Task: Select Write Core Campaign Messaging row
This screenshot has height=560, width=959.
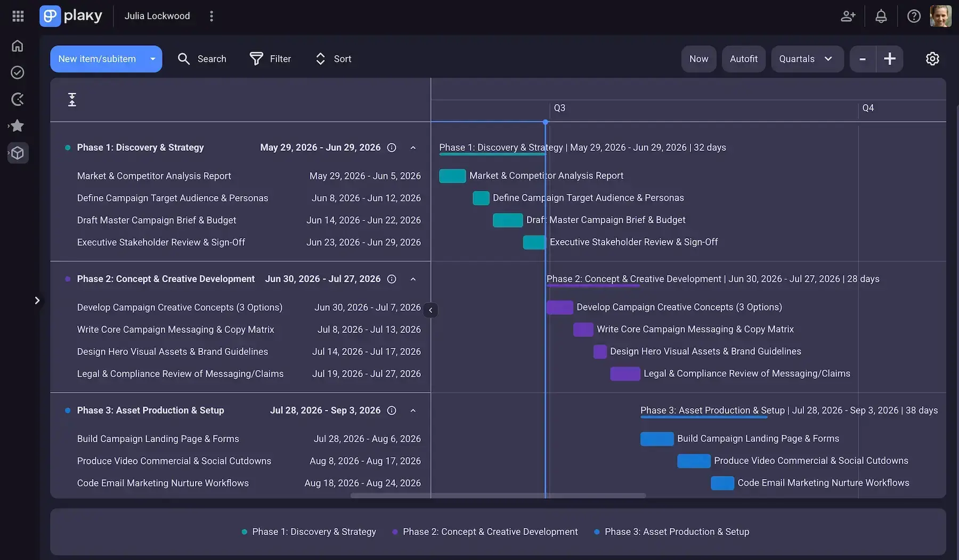Action: (240, 330)
